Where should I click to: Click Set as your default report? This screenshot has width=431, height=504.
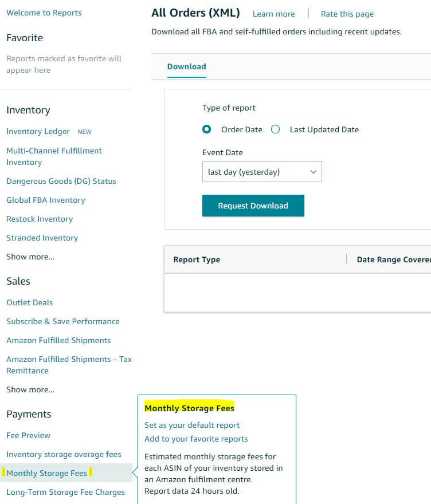(192, 425)
